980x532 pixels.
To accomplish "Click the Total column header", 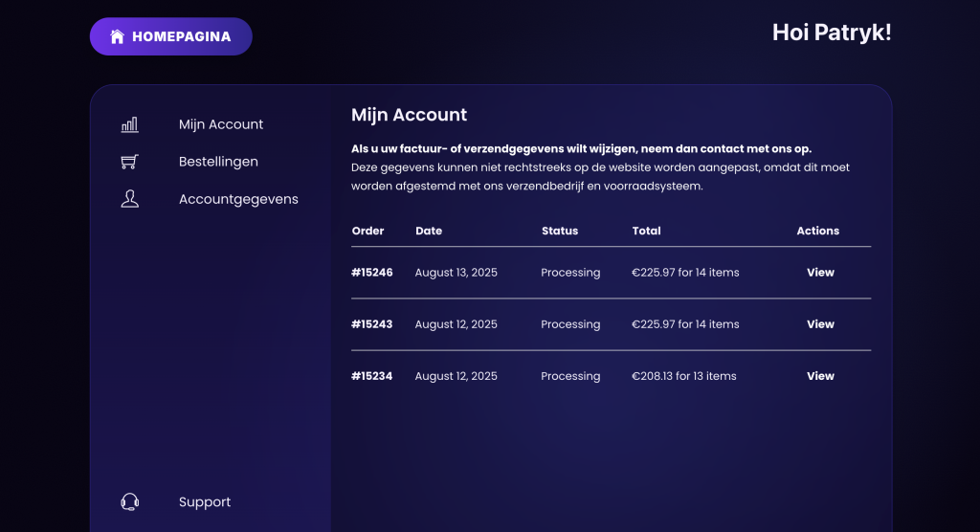I will (x=647, y=231).
